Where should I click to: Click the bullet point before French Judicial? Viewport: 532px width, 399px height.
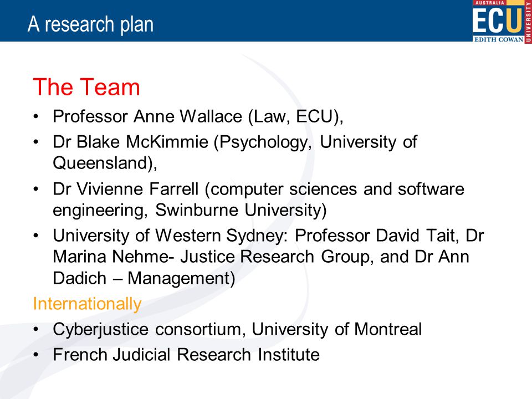(37, 355)
